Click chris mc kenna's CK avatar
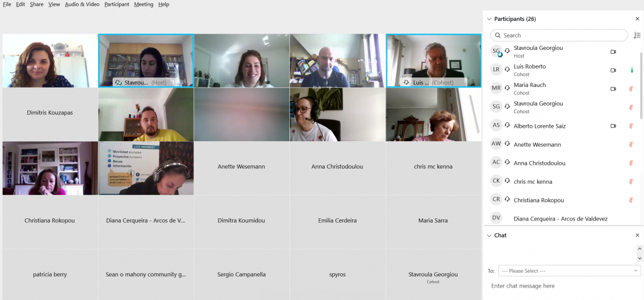The height and width of the screenshot is (300, 644). coord(496,181)
